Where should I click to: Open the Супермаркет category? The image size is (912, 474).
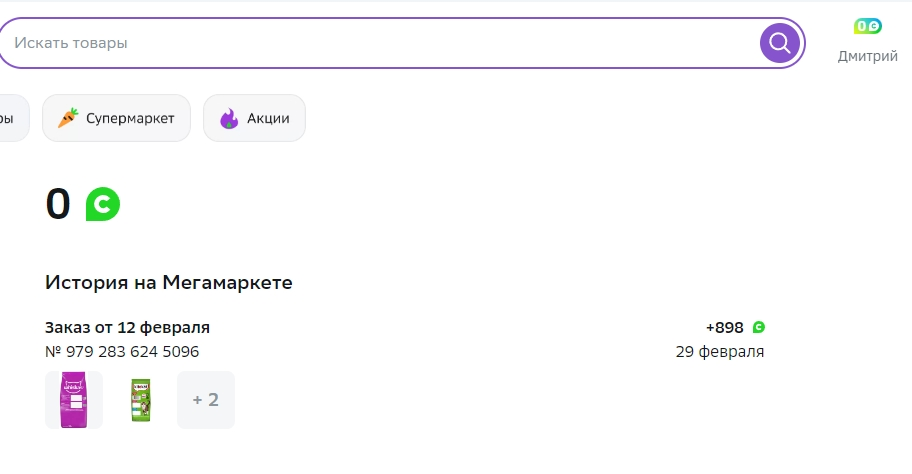[116, 118]
